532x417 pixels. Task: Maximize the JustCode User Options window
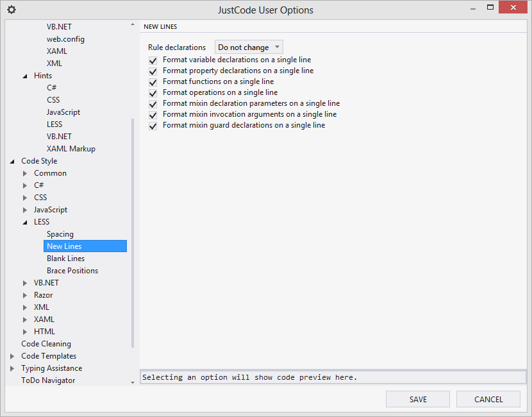pos(490,8)
